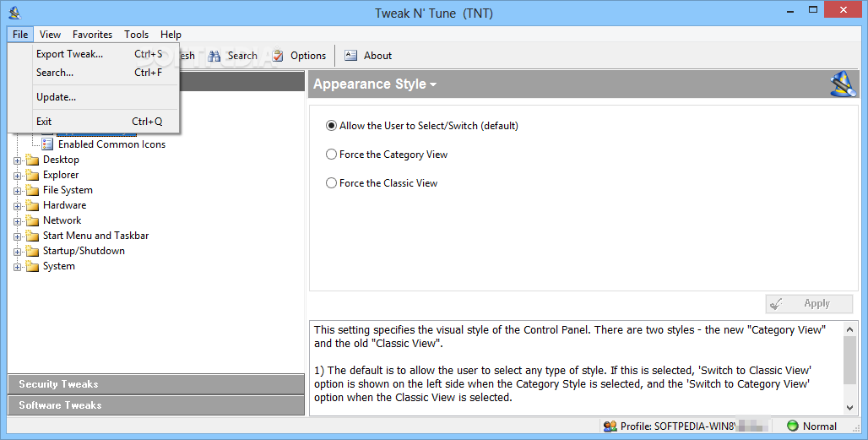The width and height of the screenshot is (868, 440).
Task: Open the Favorites menu
Action: (92, 35)
